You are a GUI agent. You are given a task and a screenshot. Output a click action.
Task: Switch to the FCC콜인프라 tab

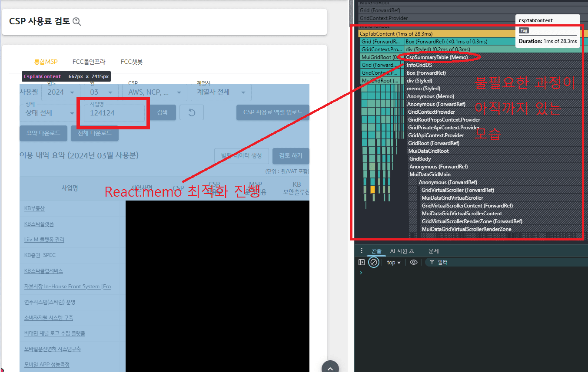click(x=89, y=62)
